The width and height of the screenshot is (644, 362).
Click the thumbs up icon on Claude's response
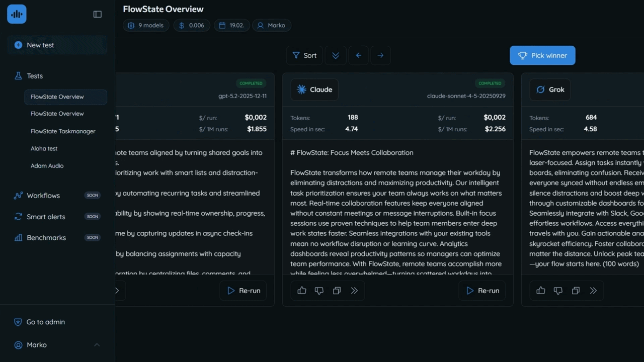coord(301,291)
